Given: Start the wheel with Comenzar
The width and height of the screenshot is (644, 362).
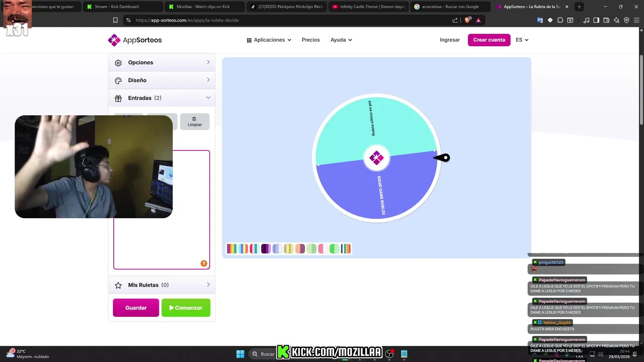Looking at the screenshot, I should [186, 308].
